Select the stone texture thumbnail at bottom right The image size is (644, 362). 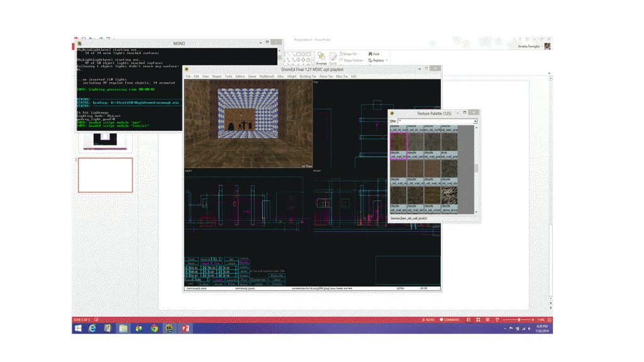coord(448,195)
